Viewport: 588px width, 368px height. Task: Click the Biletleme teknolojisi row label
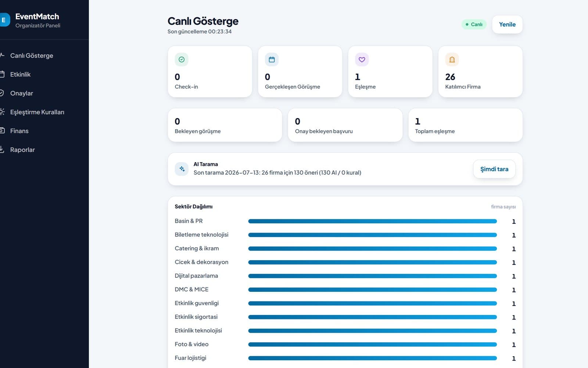pyautogui.click(x=201, y=234)
